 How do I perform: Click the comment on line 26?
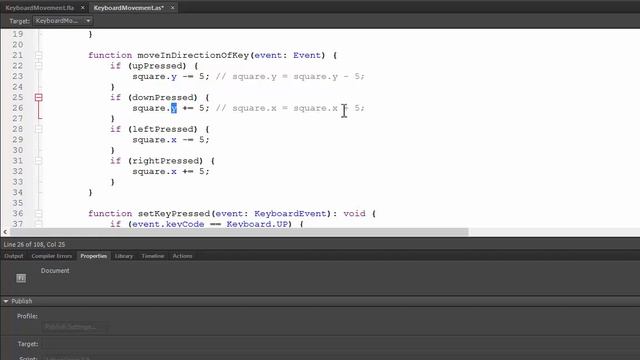point(290,108)
